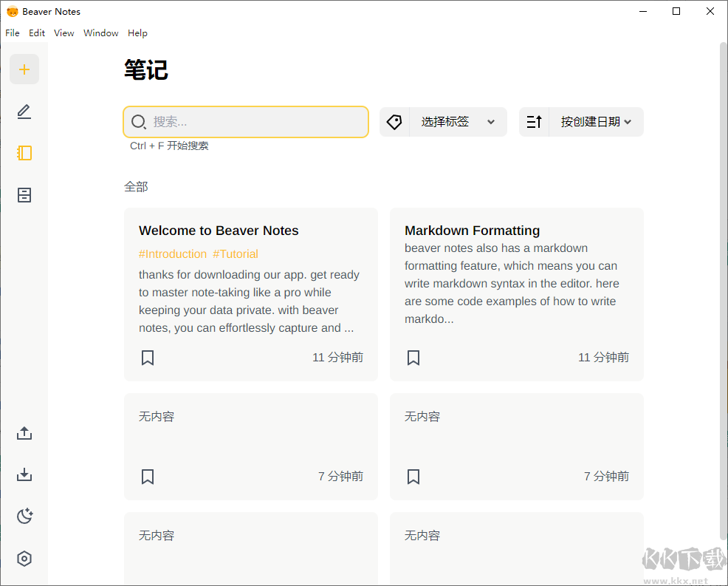The height and width of the screenshot is (586, 728).
Task: Open the File menu
Action: 13,33
